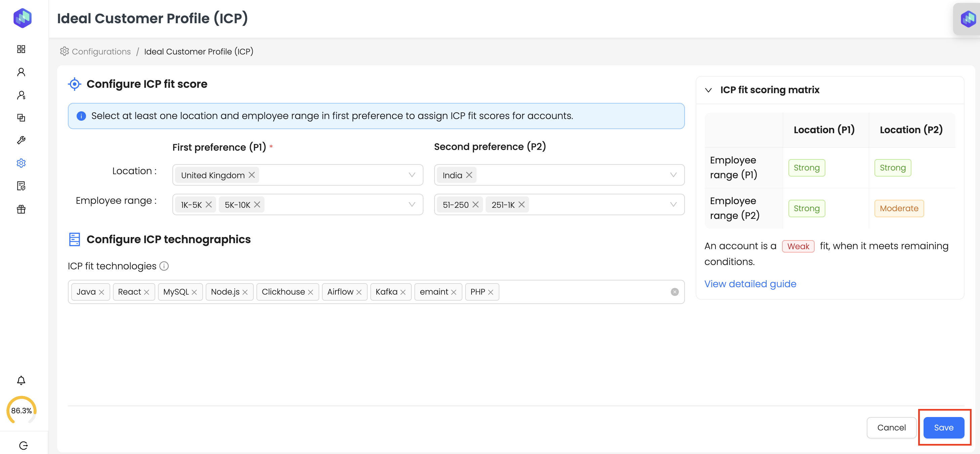Screen dimensions: 980x454
Task: Open the P1 Location dropdown arrow
Action: (x=412, y=175)
